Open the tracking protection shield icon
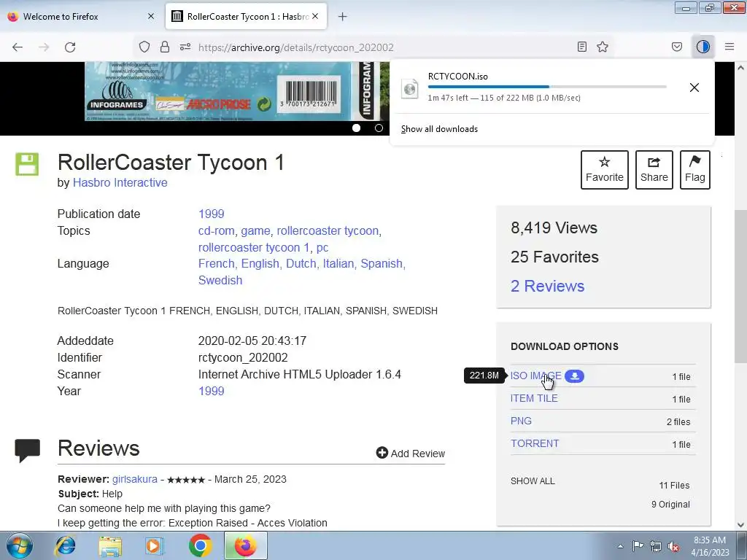The height and width of the screenshot is (560, 747). click(144, 47)
